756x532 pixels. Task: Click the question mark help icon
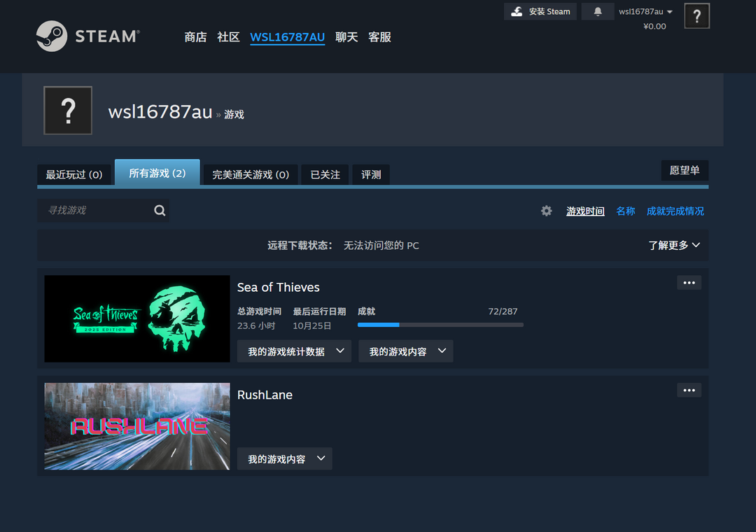(696, 15)
